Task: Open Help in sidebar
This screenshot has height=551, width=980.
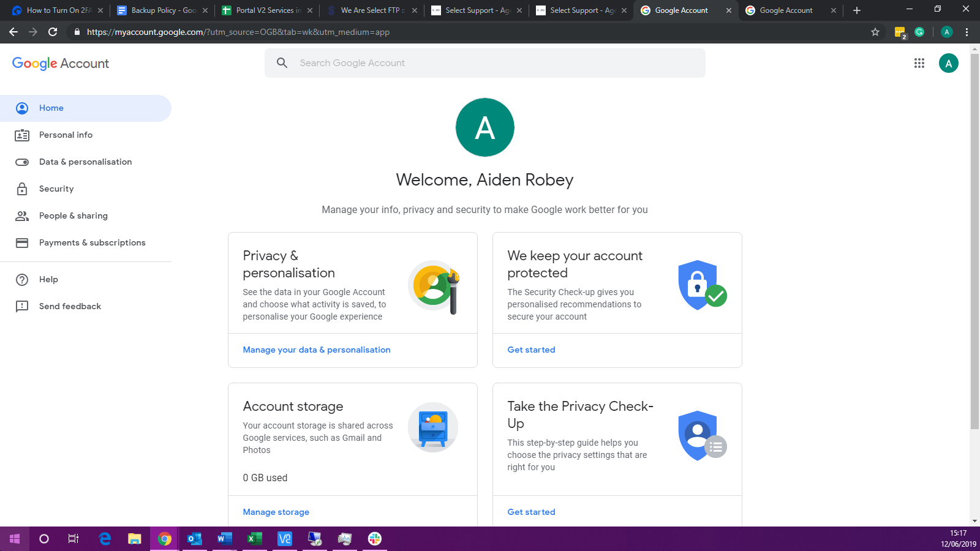Action: [86, 280]
